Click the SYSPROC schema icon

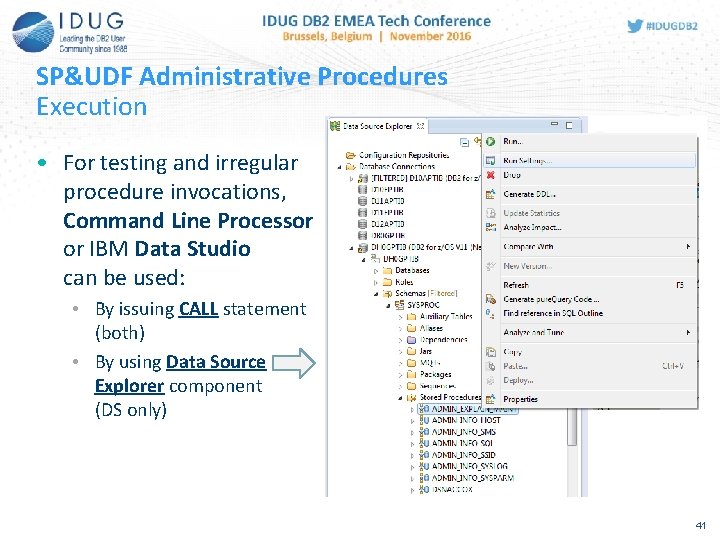click(399, 304)
